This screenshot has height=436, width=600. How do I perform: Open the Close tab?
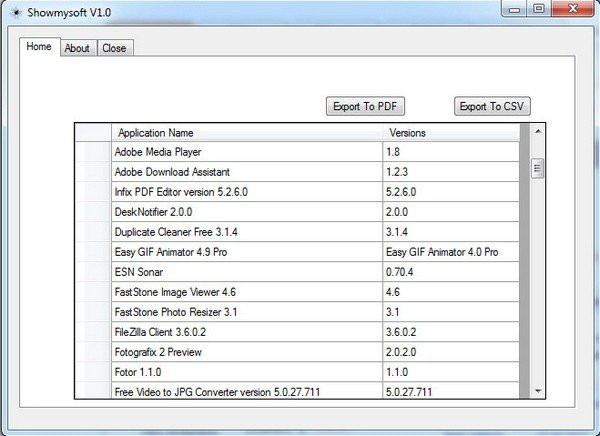coord(114,48)
